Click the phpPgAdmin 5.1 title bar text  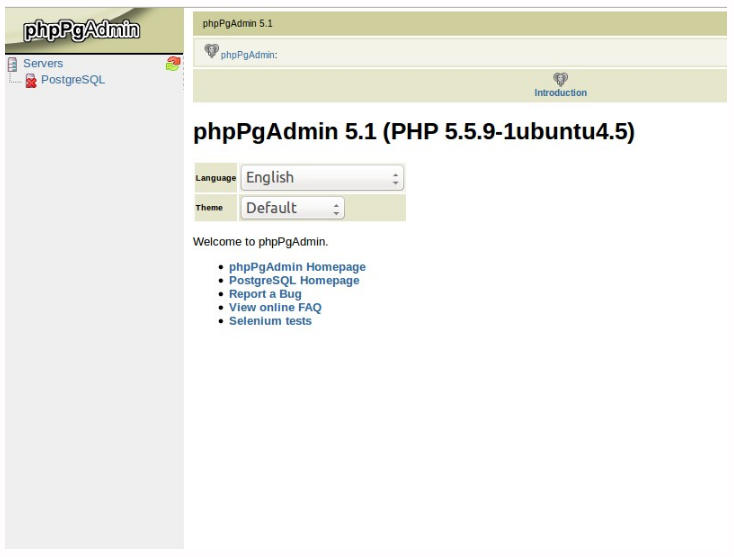tap(237, 23)
